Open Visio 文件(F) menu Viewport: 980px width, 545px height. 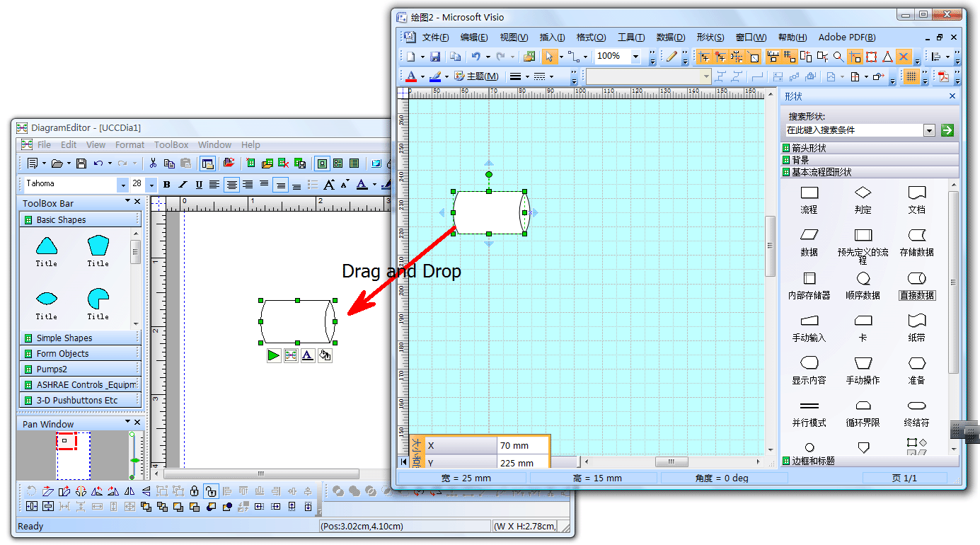point(436,38)
